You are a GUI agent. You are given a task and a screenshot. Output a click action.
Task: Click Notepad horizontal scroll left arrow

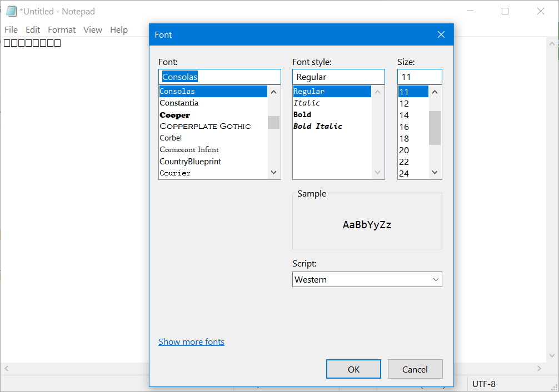[7, 369]
